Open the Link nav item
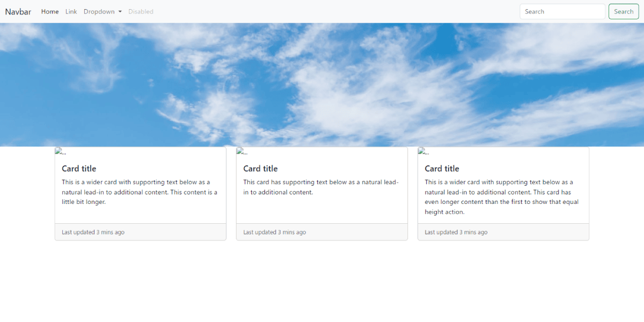Viewport: 644px width, 322px height. click(x=71, y=11)
